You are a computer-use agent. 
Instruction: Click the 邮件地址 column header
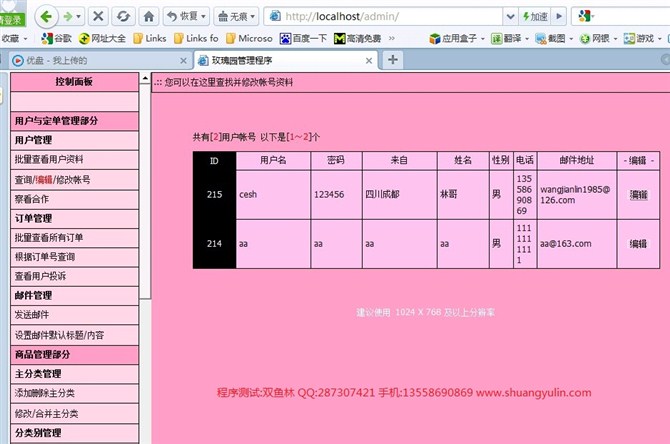pos(577,161)
